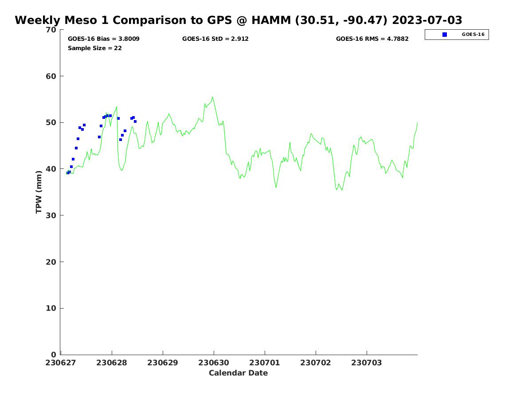Click the 230627 x-axis tick label
The height and width of the screenshot is (399, 532).
61,363
